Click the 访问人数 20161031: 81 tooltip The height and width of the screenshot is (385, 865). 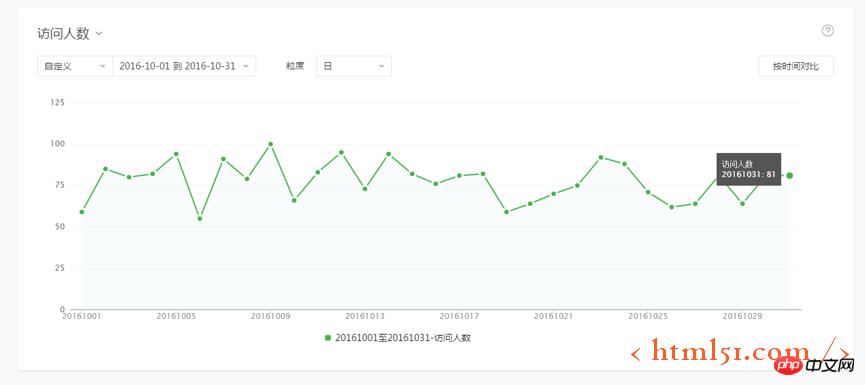click(x=749, y=169)
